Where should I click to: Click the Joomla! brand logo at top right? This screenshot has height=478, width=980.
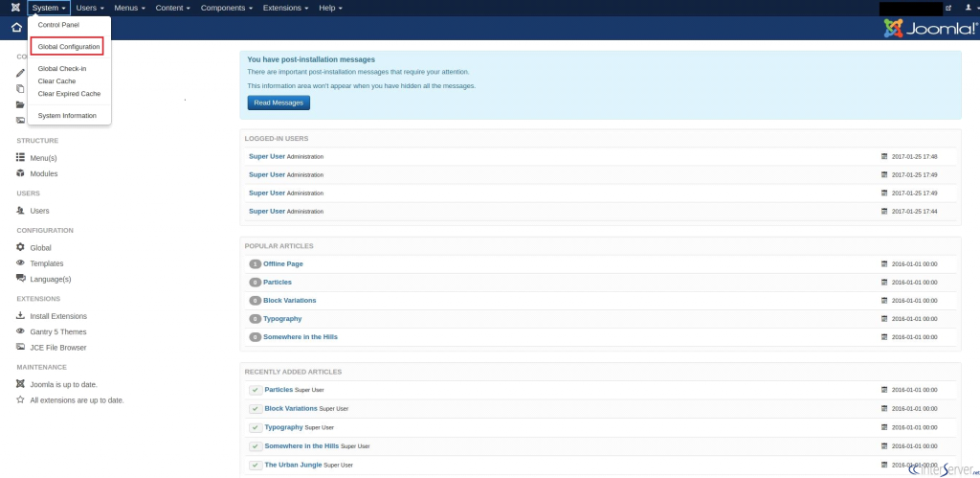(x=930, y=28)
